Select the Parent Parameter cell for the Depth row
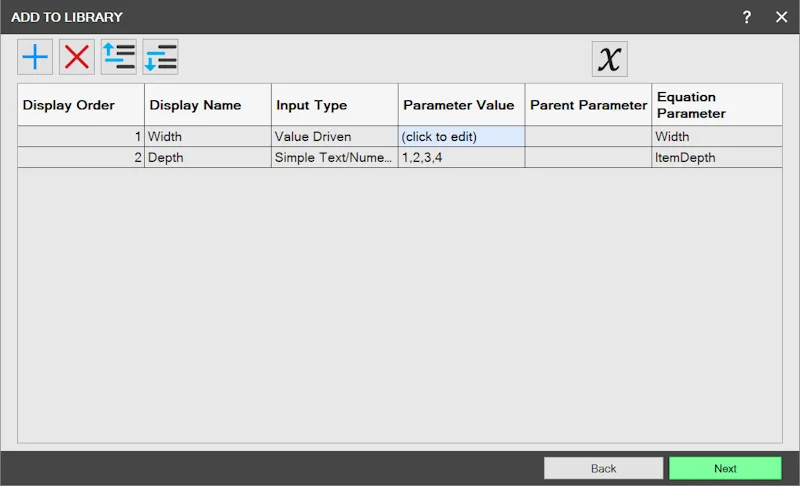Image resolution: width=800 pixels, height=486 pixels. 588,158
